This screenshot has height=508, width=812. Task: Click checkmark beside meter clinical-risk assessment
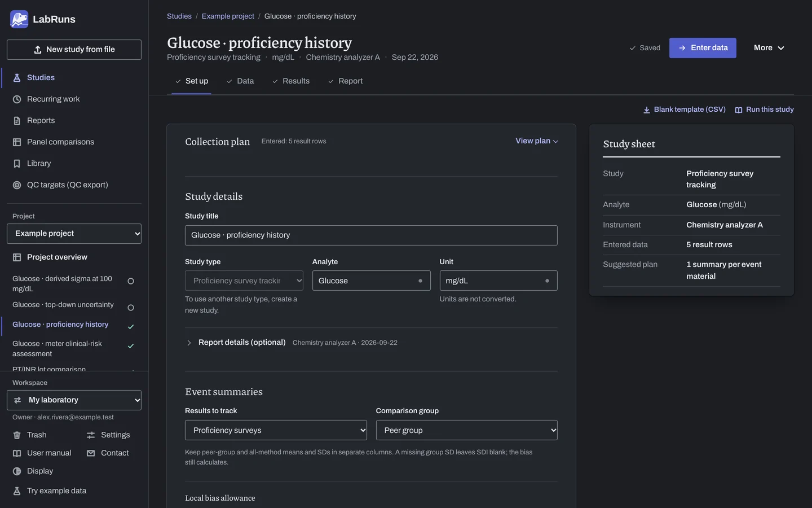(131, 346)
